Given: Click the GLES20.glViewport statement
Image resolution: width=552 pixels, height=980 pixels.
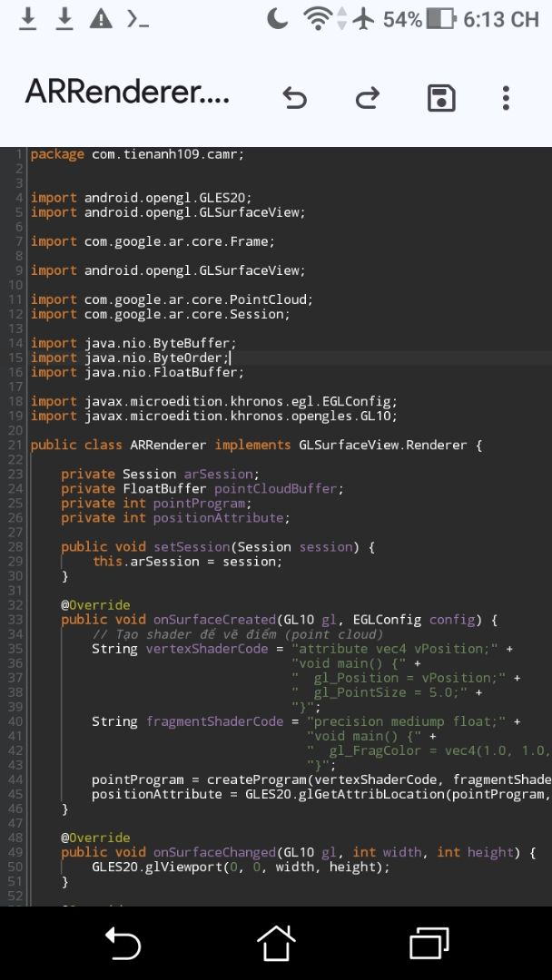Looking at the screenshot, I should point(241,867).
